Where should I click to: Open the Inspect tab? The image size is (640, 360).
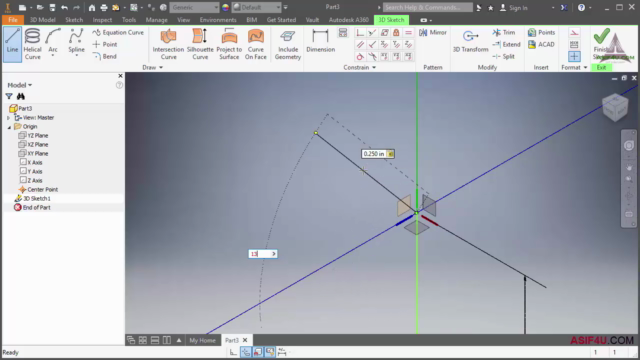(x=102, y=20)
